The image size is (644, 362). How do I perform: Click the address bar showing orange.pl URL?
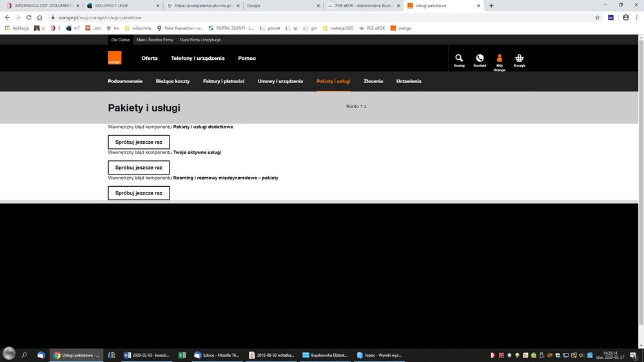pyautogui.click(x=258, y=17)
